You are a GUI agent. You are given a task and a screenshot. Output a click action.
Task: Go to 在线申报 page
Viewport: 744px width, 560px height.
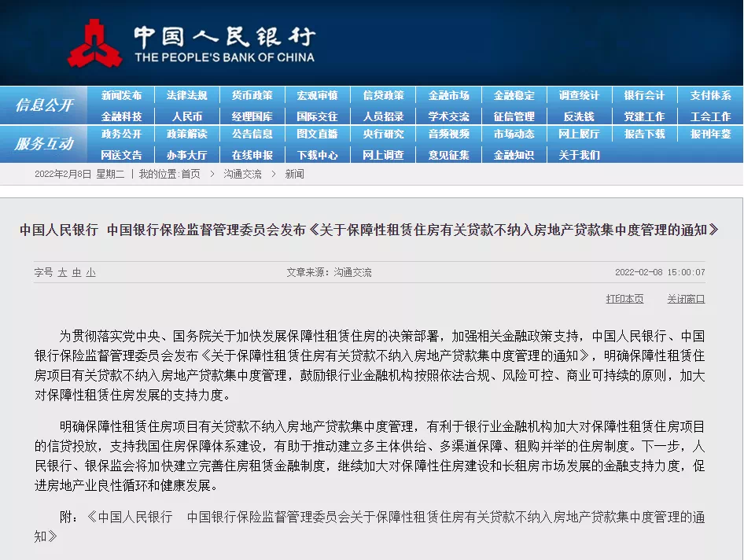coord(252,155)
